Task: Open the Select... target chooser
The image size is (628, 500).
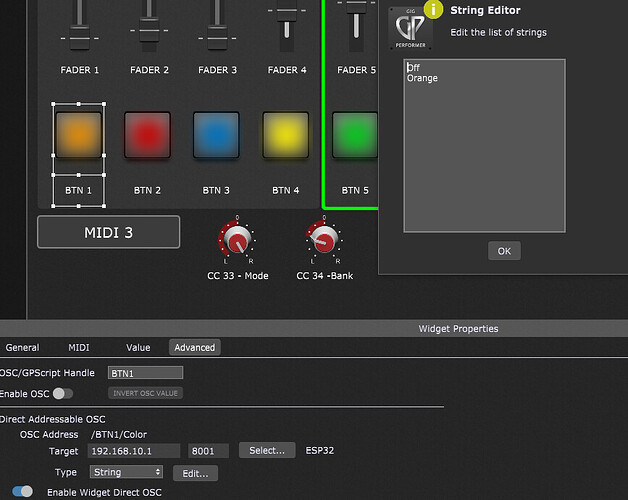Action: 267,450
